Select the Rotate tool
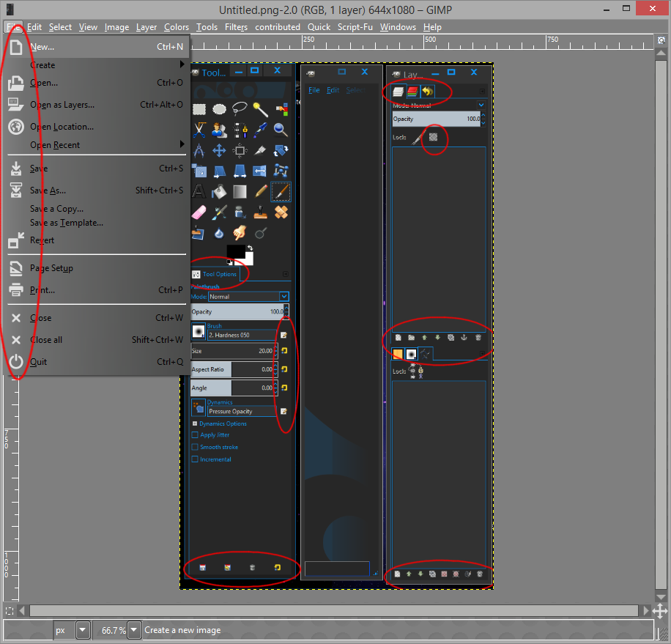This screenshot has width=671, height=644. click(281, 151)
